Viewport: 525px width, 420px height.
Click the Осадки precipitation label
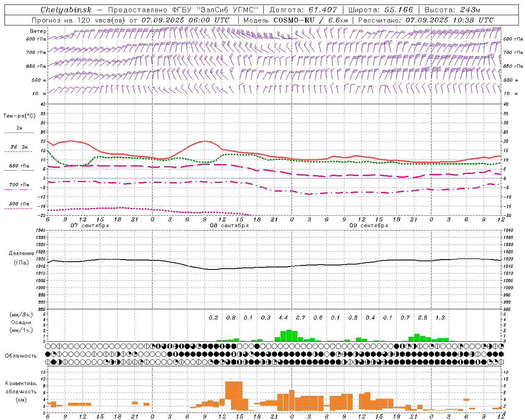coord(21,322)
